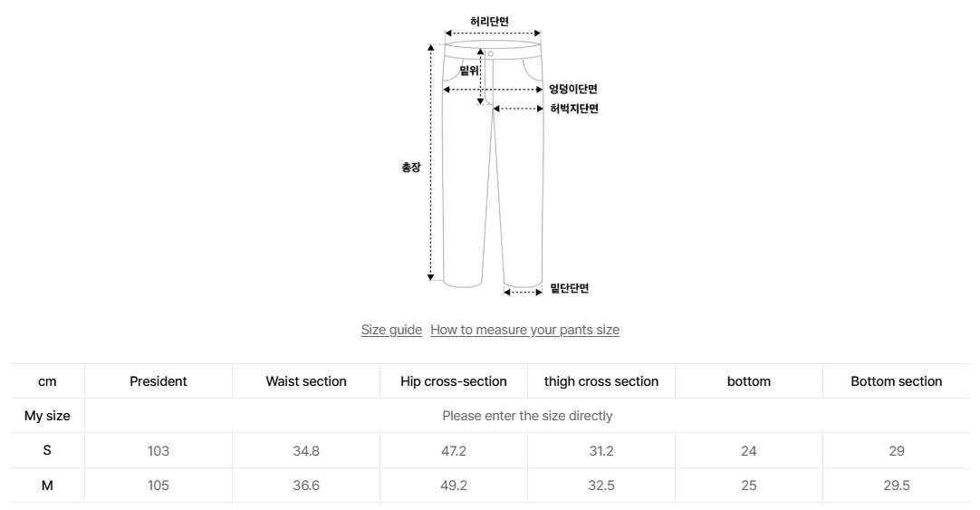Screen dimensions: 980x510
Task: Click the 밑단단면 label near the hem
Action: 570,289
